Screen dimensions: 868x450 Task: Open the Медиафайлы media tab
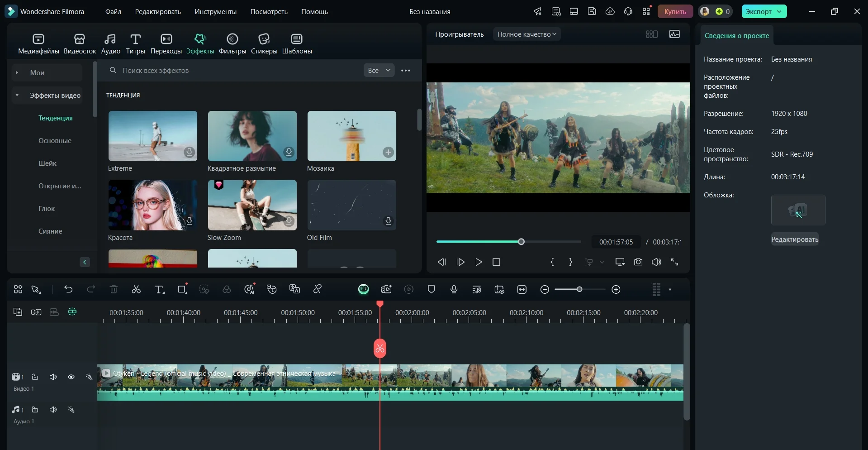[38, 44]
